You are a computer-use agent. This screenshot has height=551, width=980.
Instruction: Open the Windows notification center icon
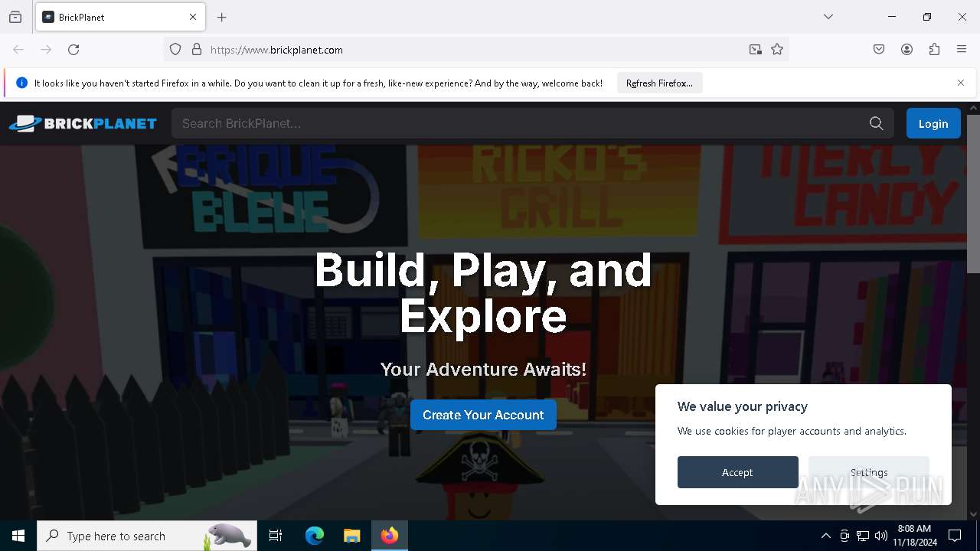[955, 536]
